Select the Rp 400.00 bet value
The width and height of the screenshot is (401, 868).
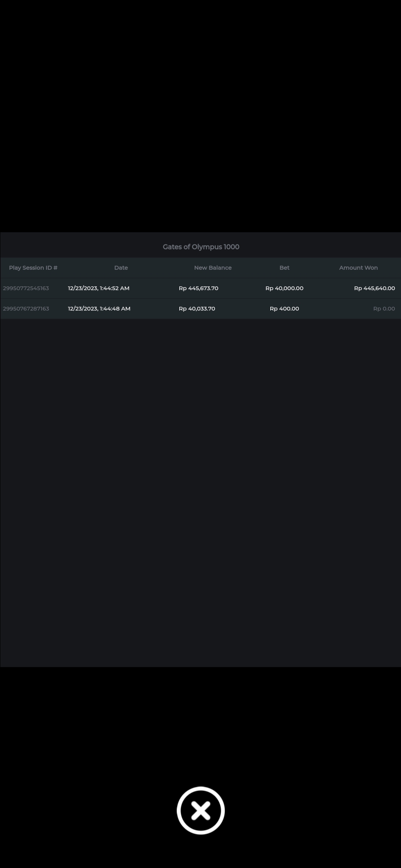click(x=284, y=309)
